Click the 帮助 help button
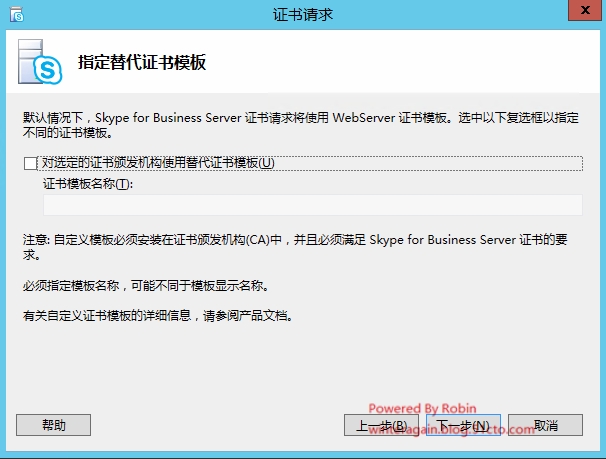 (x=53, y=425)
